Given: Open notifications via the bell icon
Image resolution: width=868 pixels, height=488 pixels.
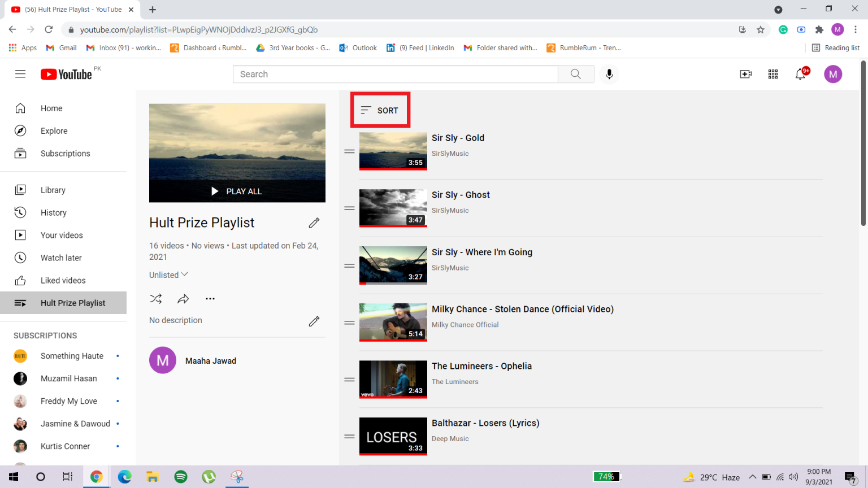Looking at the screenshot, I should (x=801, y=74).
